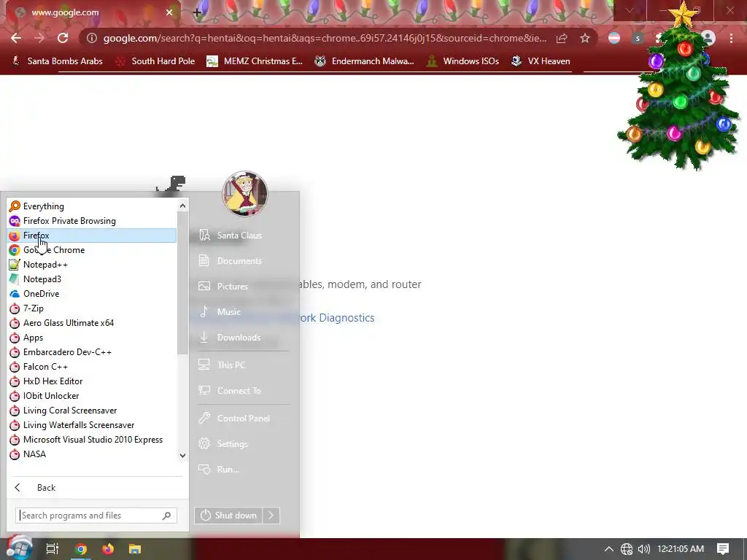Open Music from the start menu

243,312
